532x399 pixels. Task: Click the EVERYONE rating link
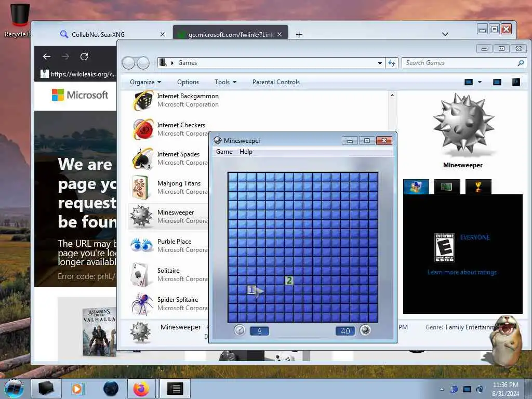(x=475, y=237)
